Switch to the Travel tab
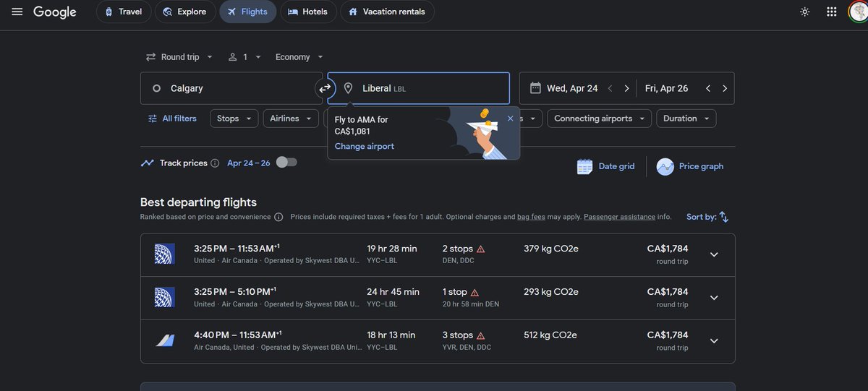Screen dimensions: 868x391 124,12
